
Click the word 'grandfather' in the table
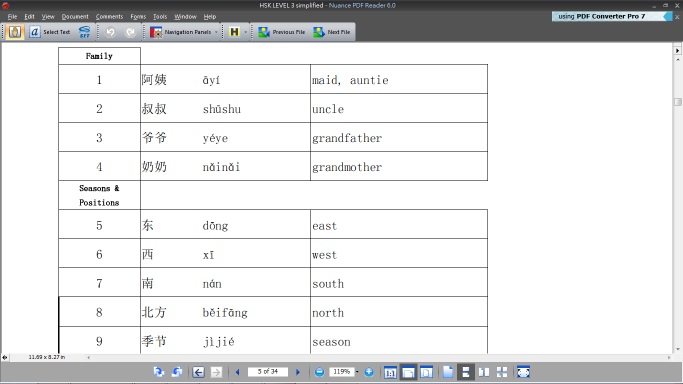tap(347, 138)
